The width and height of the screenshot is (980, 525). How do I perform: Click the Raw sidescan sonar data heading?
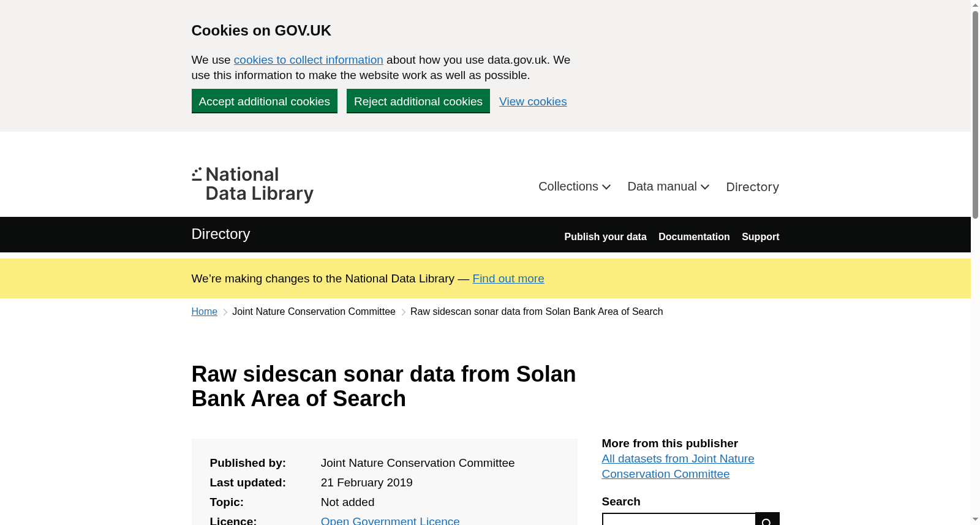click(x=384, y=387)
